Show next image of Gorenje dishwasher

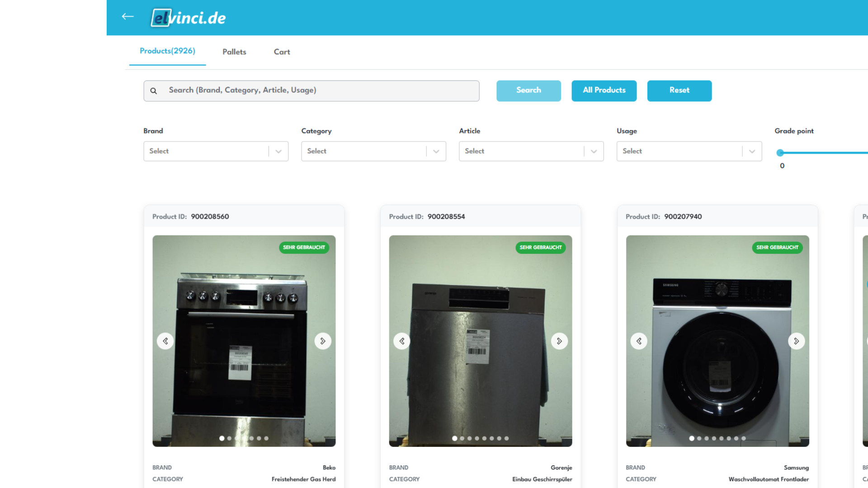tap(559, 341)
